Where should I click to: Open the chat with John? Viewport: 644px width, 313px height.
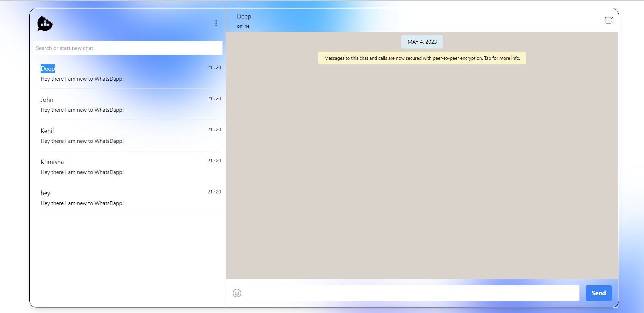coord(131,104)
